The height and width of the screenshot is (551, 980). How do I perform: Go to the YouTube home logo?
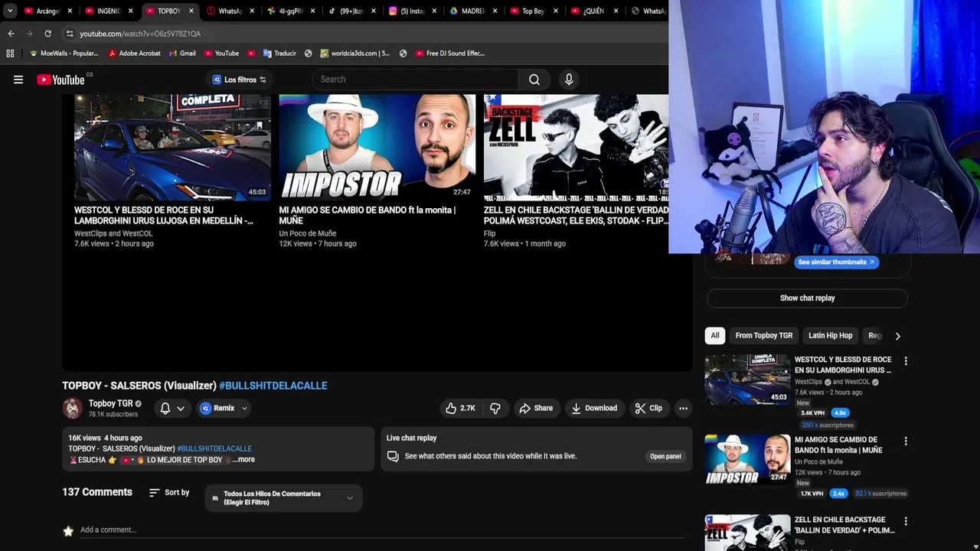coord(60,80)
